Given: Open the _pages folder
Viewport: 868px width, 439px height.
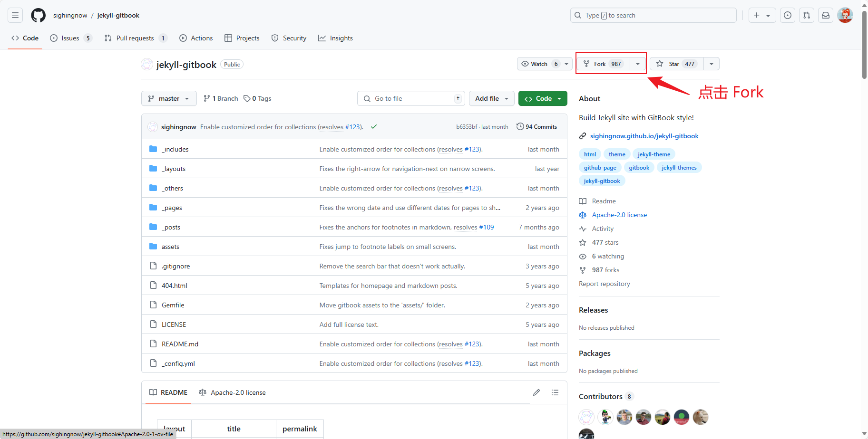Looking at the screenshot, I should click(172, 208).
